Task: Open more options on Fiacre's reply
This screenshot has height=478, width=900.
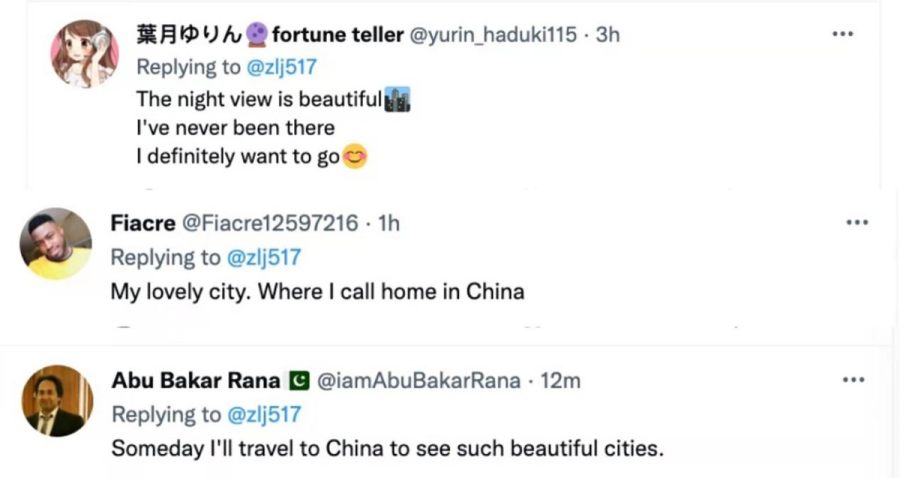Action: pos(856,222)
